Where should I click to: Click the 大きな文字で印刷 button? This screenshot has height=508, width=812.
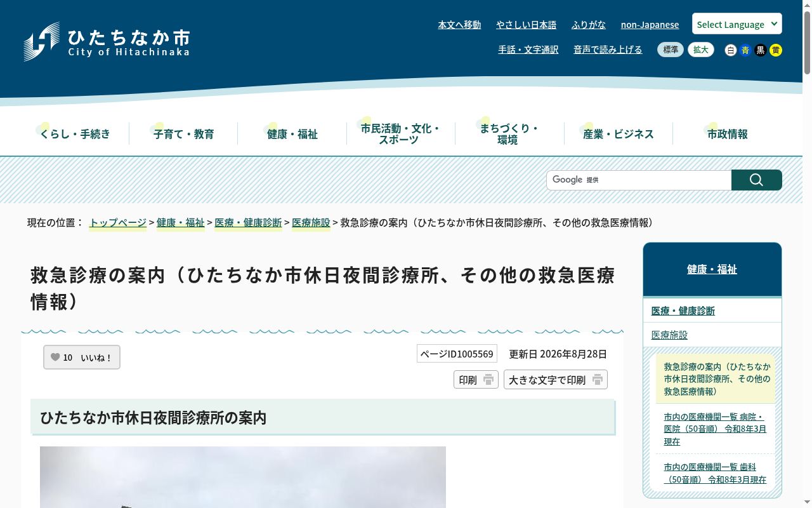556,380
